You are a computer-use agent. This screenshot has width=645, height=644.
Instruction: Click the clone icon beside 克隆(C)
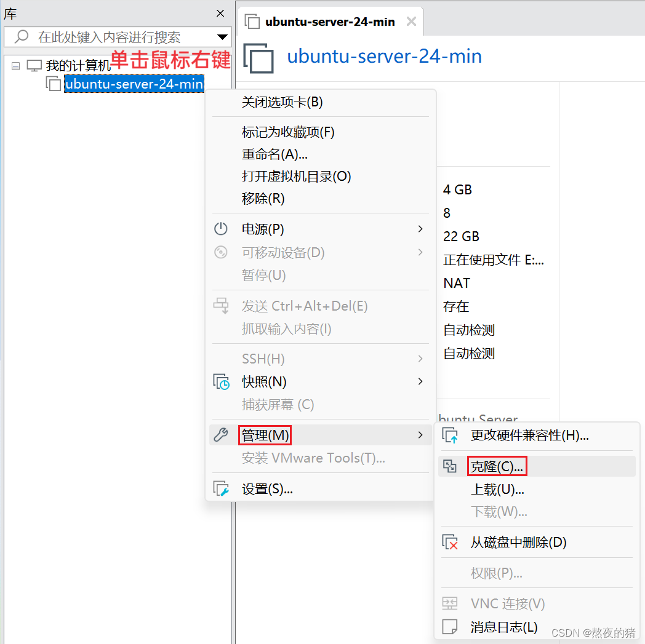450,466
